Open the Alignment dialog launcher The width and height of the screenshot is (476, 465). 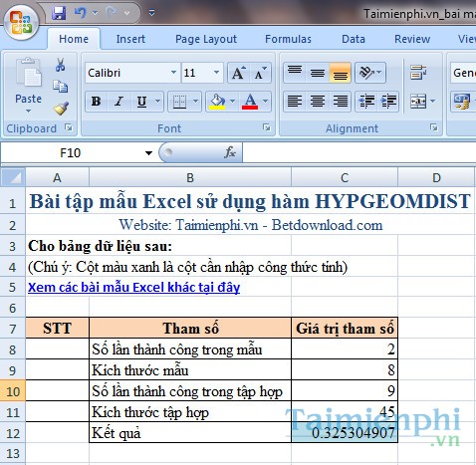click(433, 127)
